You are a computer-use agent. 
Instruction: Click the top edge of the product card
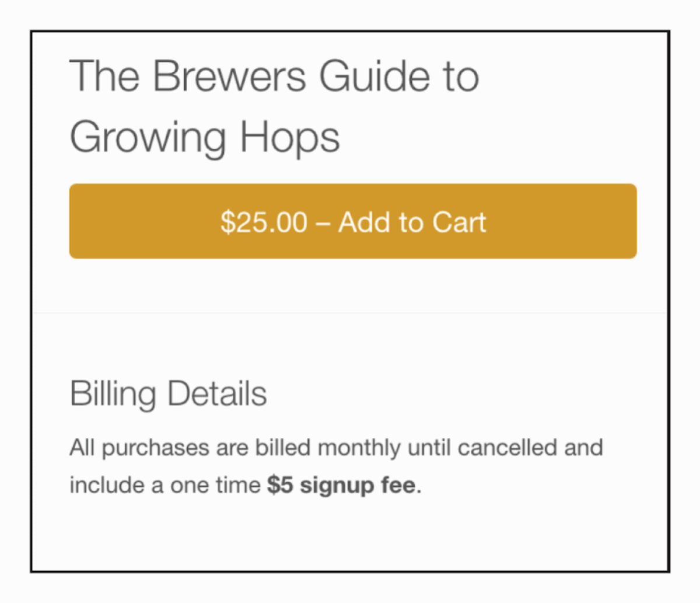(x=350, y=32)
